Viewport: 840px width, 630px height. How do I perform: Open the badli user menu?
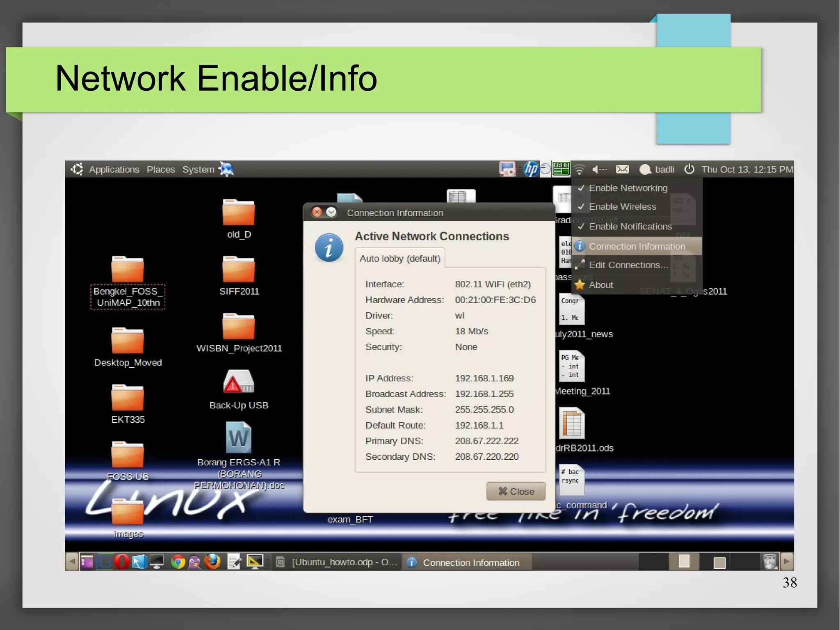(657, 169)
